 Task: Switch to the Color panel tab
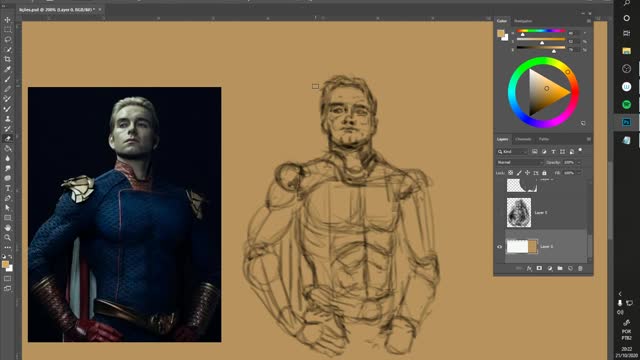tap(502, 21)
